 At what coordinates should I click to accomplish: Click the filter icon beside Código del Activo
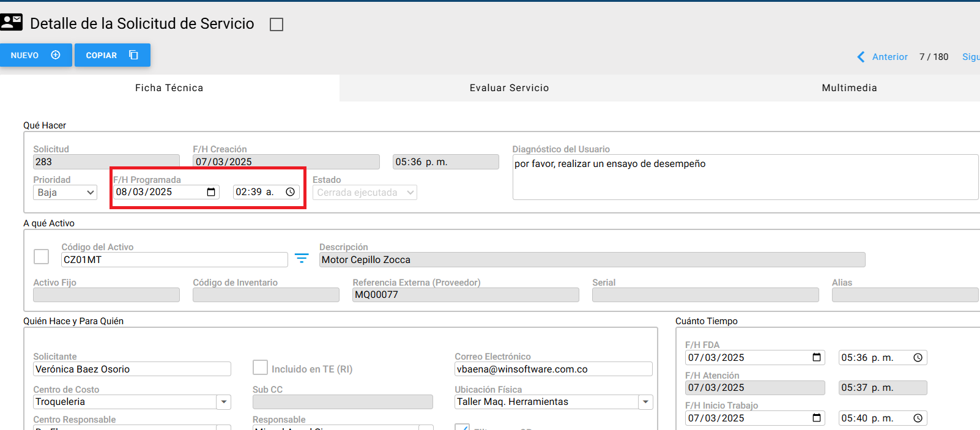[302, 258]
